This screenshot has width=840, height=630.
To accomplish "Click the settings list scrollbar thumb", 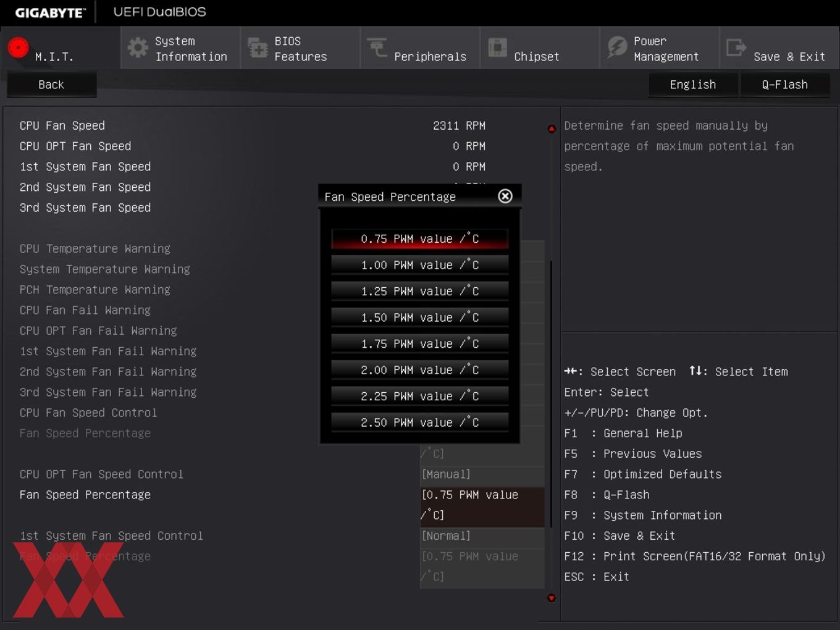I will pyautogui.click(x=551, y=393).
